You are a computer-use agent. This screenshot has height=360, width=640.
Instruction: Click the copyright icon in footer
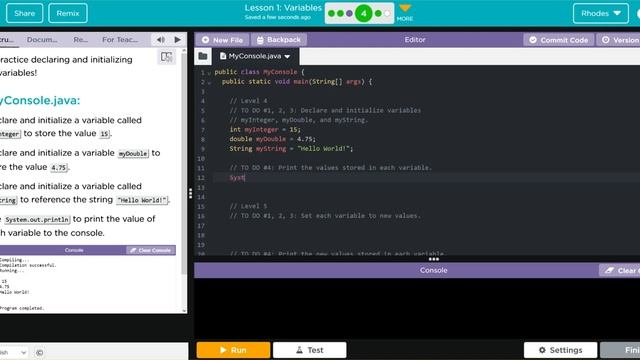click(40, 352)
